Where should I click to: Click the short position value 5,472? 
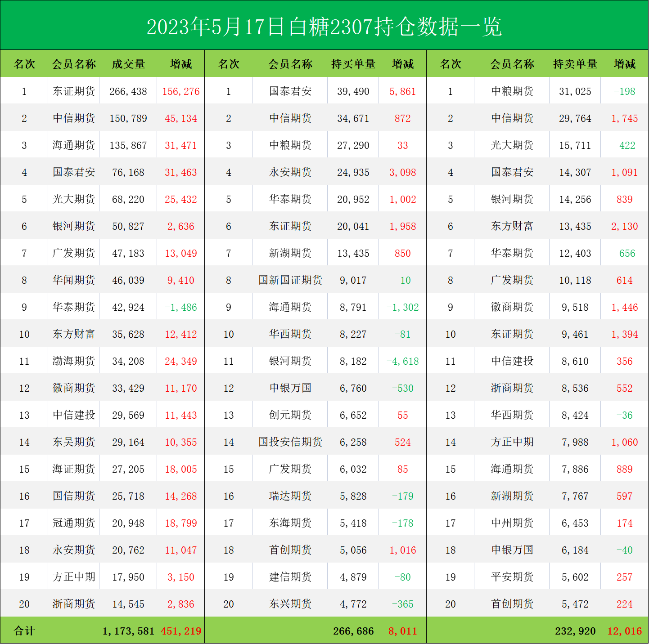(x=575, y=604)
